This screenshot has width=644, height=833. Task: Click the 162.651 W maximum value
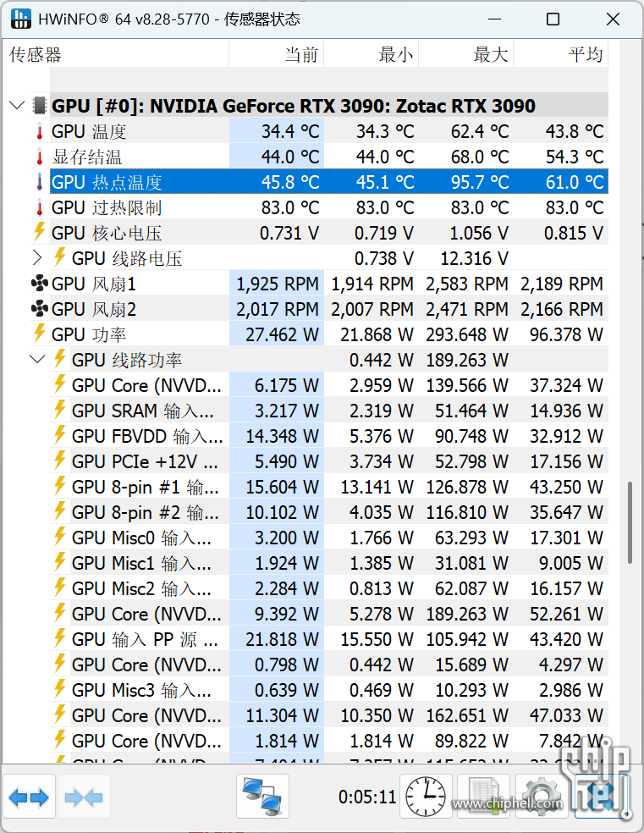point(467,715)
